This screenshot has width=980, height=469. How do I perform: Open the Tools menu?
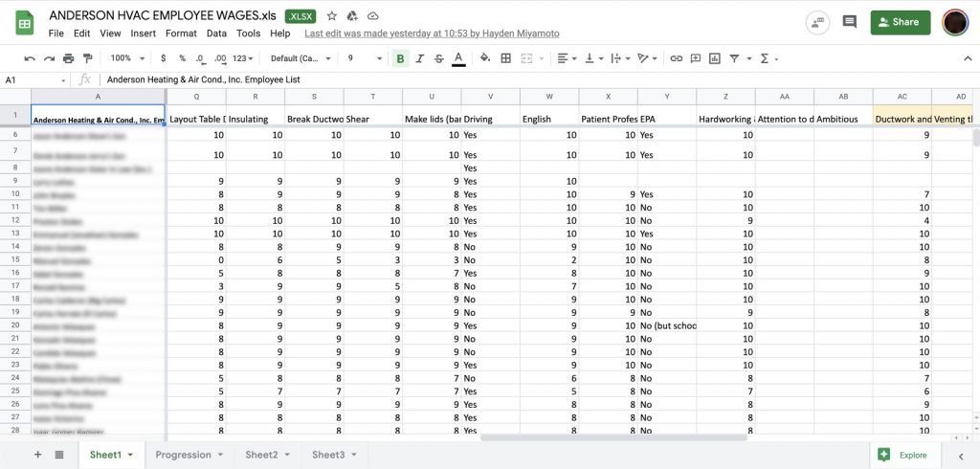(x=249, y=33)
